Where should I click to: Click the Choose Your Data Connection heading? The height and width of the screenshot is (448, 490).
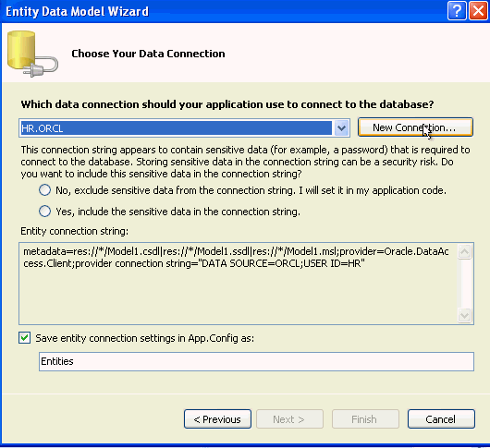pyautogui.click(x=148, y=54)
